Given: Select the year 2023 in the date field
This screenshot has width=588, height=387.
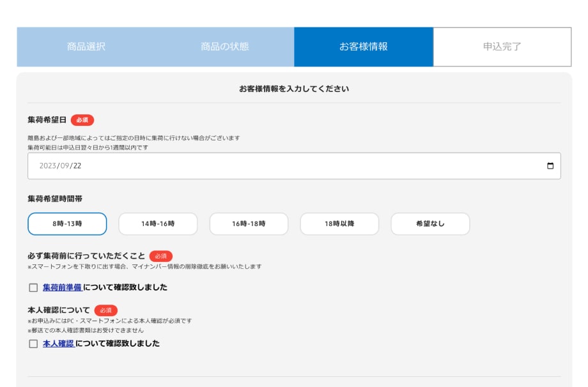Looking at the screenshot, I should (48, 166).
